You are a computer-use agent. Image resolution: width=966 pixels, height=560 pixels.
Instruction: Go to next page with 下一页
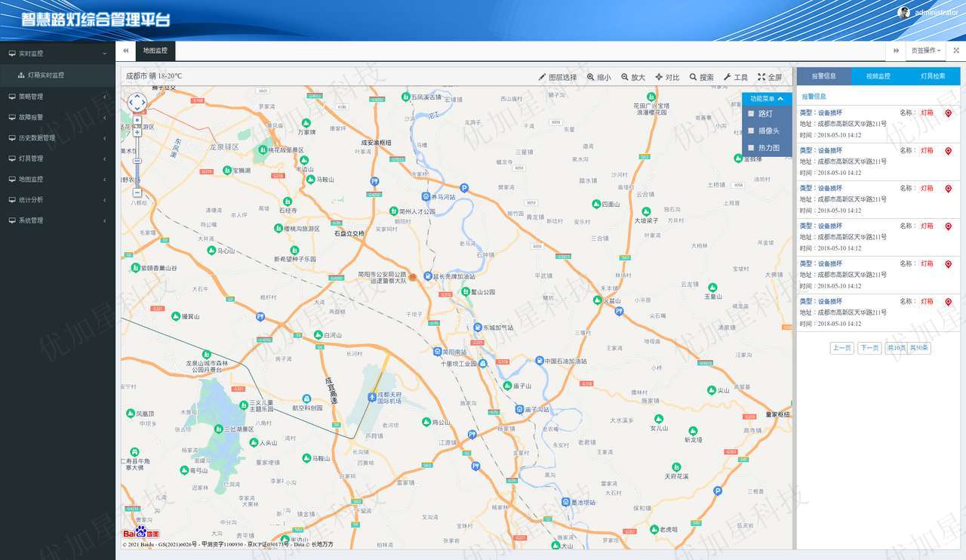click(x=870, y=348)
